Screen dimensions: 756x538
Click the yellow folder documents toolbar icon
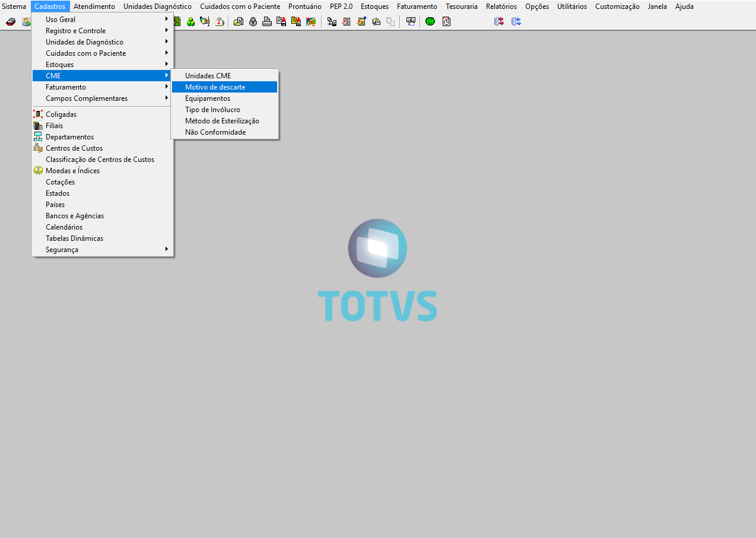(x=238, y=21)
